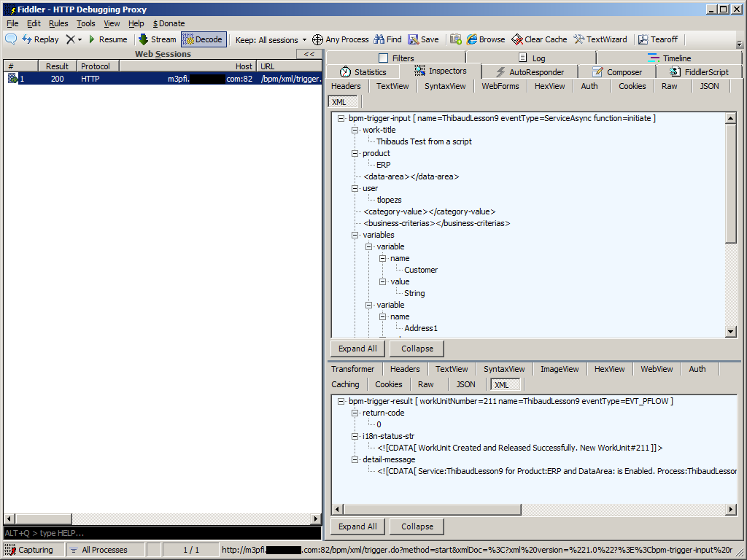Screen dimensions: 747x560
Task: Click the Clear Cache icon
Action: (x=517, y=39)
